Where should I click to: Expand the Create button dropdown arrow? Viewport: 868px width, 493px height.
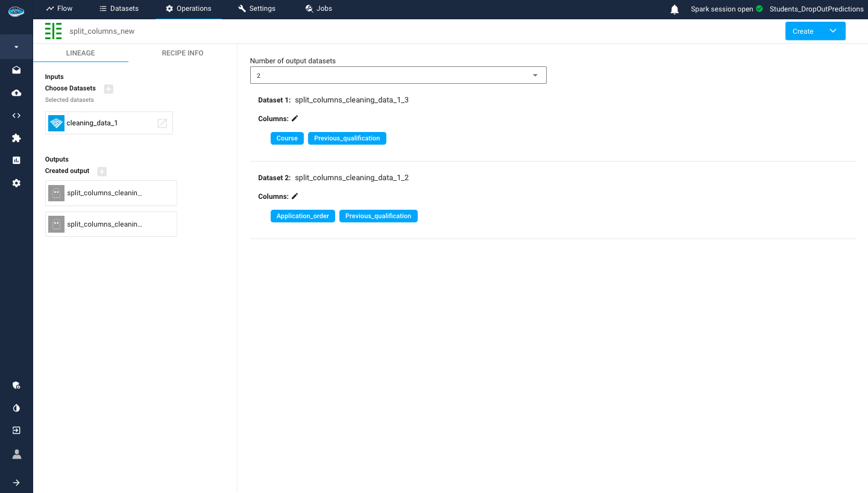click(x=834, y=31)
